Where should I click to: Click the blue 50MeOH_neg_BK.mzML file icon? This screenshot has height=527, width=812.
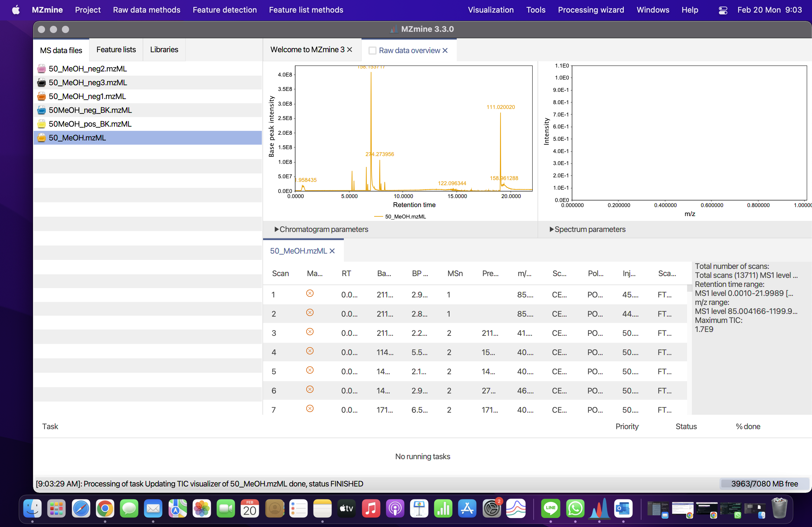coord(41,110)
